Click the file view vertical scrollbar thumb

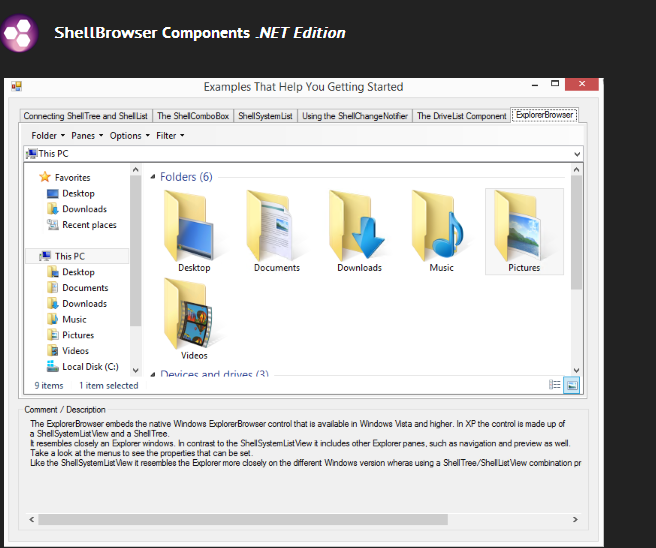coord(576,232)
